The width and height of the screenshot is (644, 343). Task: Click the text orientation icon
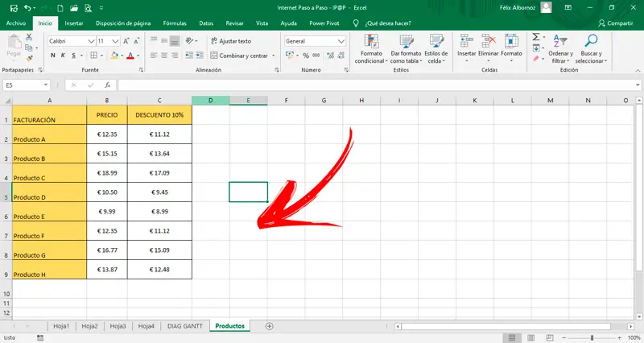click(189, 40)
